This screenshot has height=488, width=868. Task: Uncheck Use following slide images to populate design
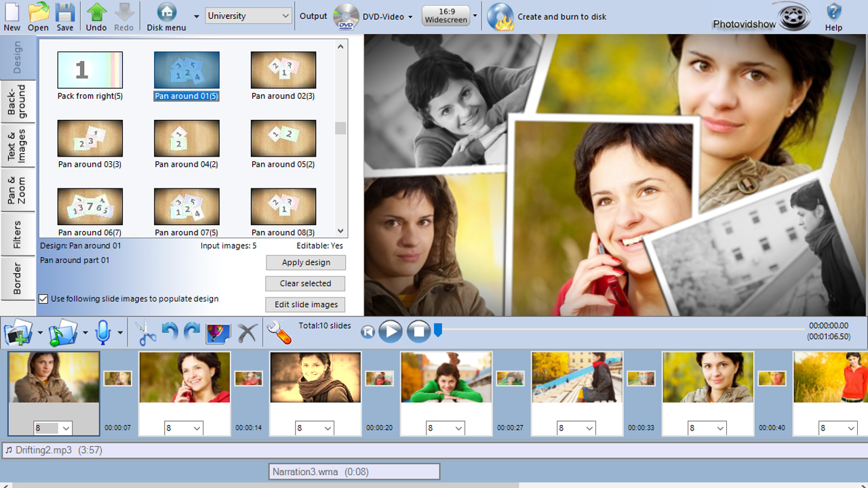click(x=43, y=298)
